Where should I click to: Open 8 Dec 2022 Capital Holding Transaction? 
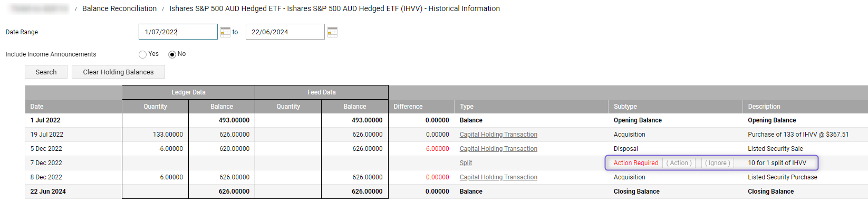498,177
